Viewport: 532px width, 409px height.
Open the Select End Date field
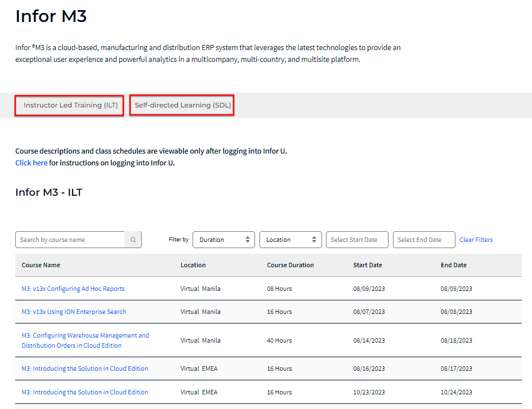click(424, 240)
